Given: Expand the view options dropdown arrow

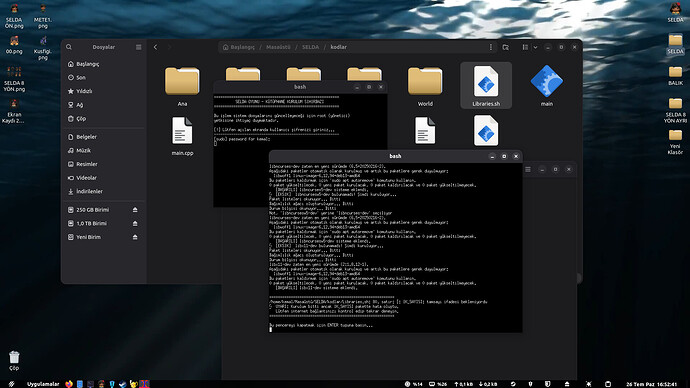Looking at the screenshot, I should point(535,47).
